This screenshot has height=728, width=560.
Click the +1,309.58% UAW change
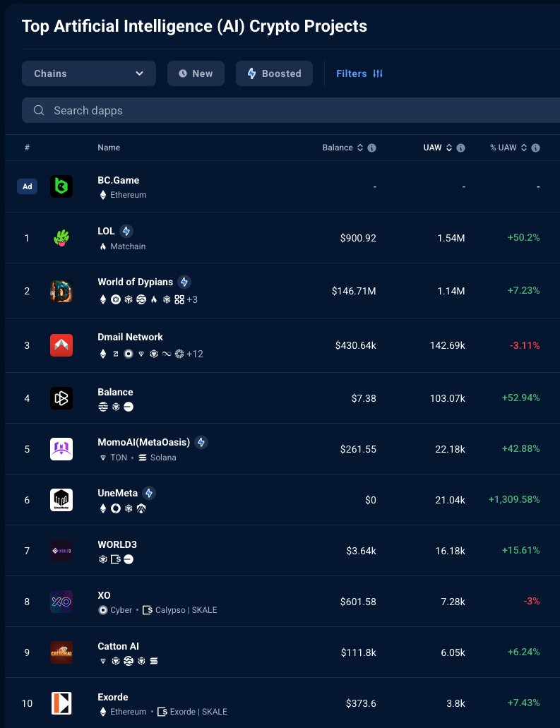514,499
